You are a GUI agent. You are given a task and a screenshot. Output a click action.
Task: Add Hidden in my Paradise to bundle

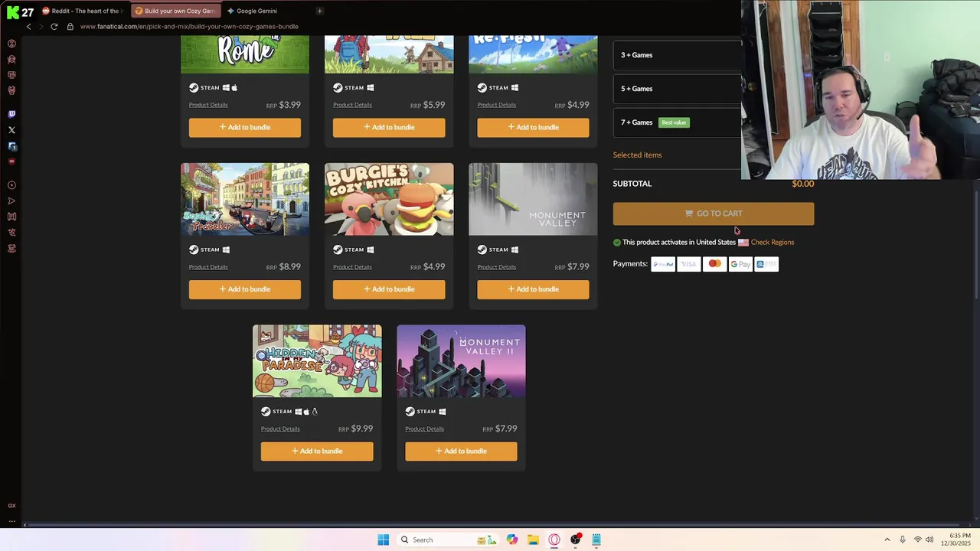tap(317, 451)
